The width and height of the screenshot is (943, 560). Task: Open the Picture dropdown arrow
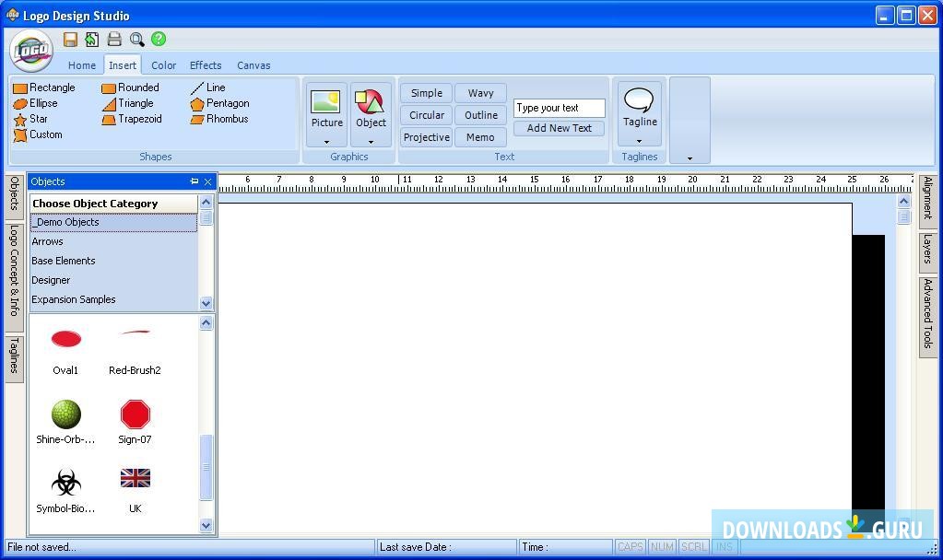coord(326,142)
